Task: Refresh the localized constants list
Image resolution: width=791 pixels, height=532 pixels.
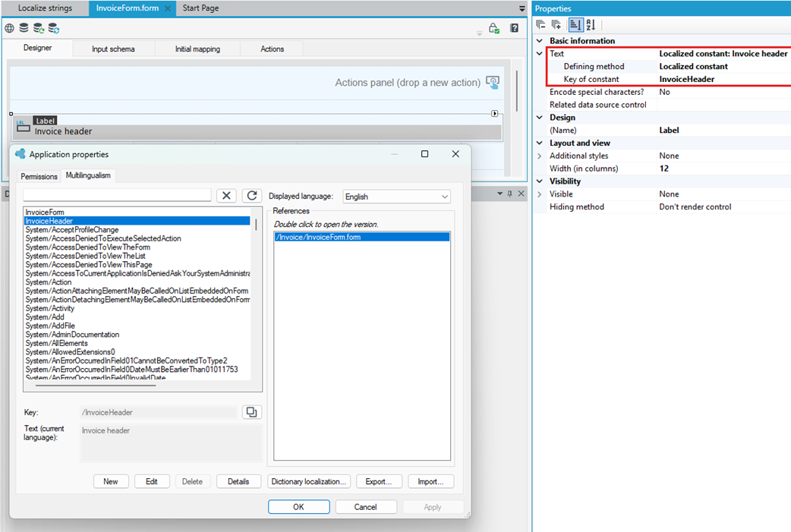Action: point(252,196)
